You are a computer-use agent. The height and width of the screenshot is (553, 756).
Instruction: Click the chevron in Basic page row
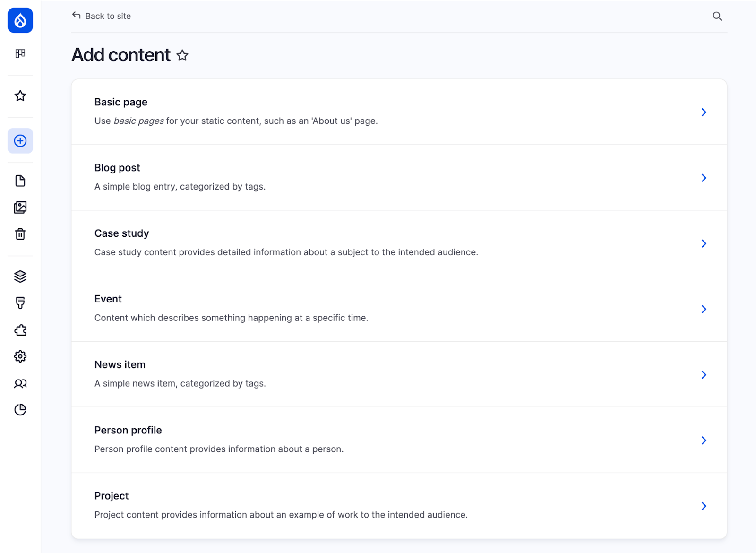click(x=704, y=112)
